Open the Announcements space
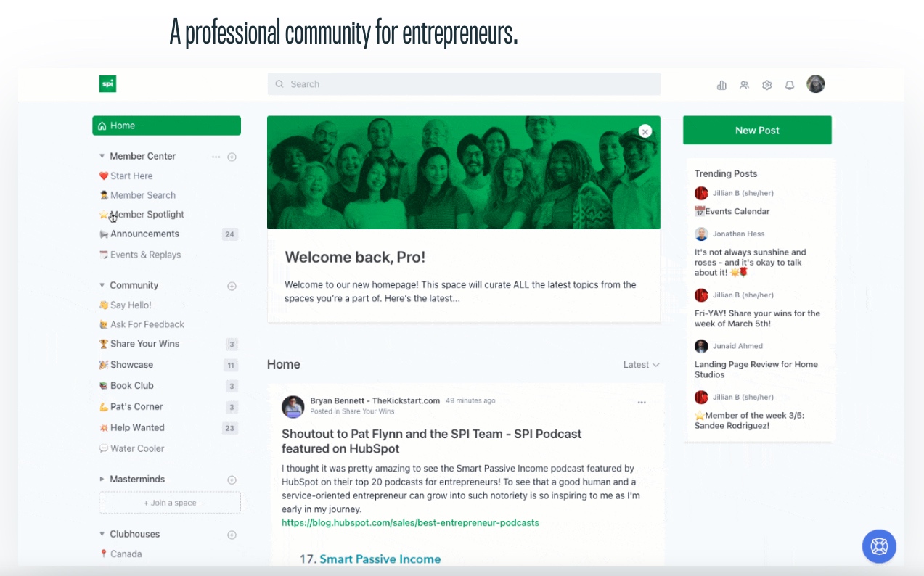The image size is (924, 576). click(x=144, y=234)
